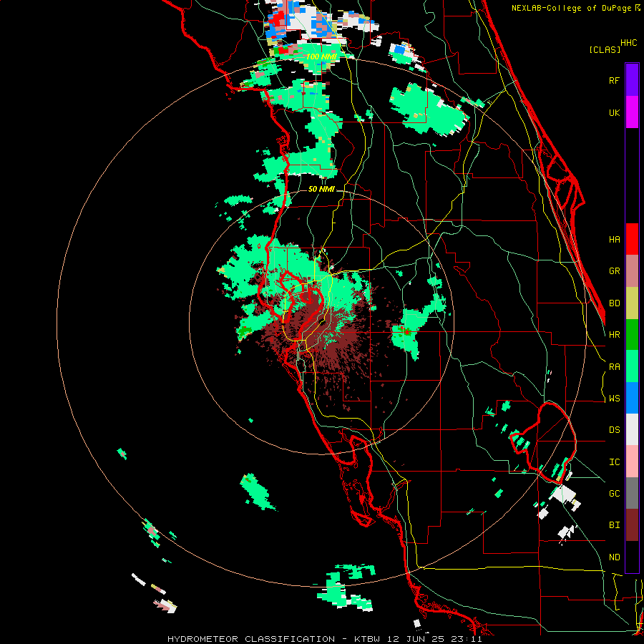Click the KTBW radar site identifier
This screenshot has height=644, width=644.
click(x=369, y=639)
